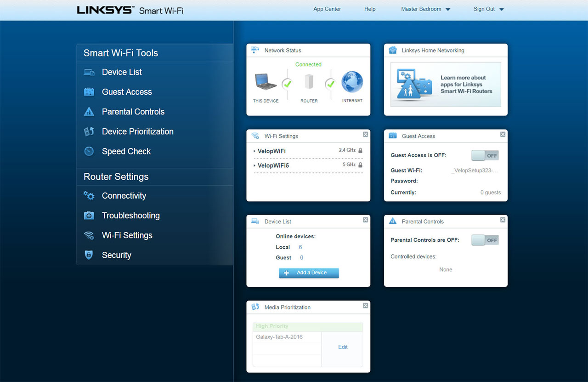Turn on the Guest Access switch
588x382 pixels.
click(x=485, y=155)
